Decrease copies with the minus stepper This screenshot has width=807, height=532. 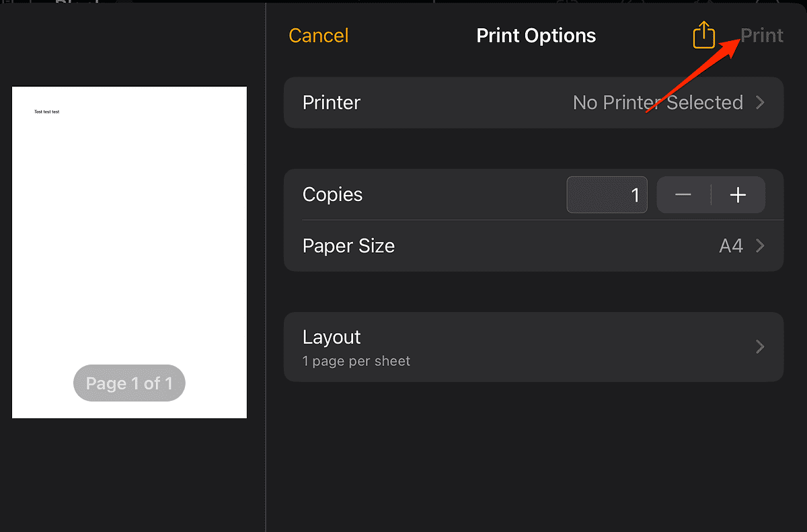click(683, 195)
